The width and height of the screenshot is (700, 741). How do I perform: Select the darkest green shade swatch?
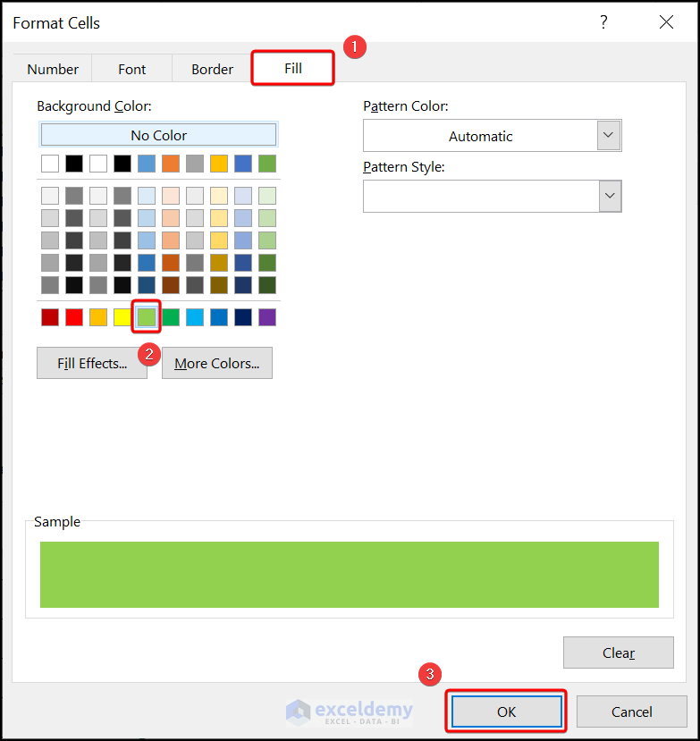[x=267, y=285]
